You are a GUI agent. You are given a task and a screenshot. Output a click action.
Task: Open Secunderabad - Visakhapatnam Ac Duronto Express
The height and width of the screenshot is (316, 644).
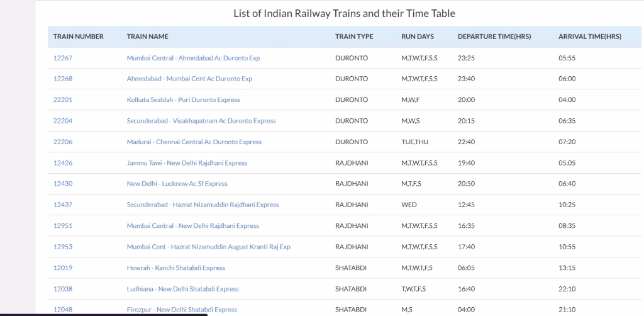pos(201,121)
